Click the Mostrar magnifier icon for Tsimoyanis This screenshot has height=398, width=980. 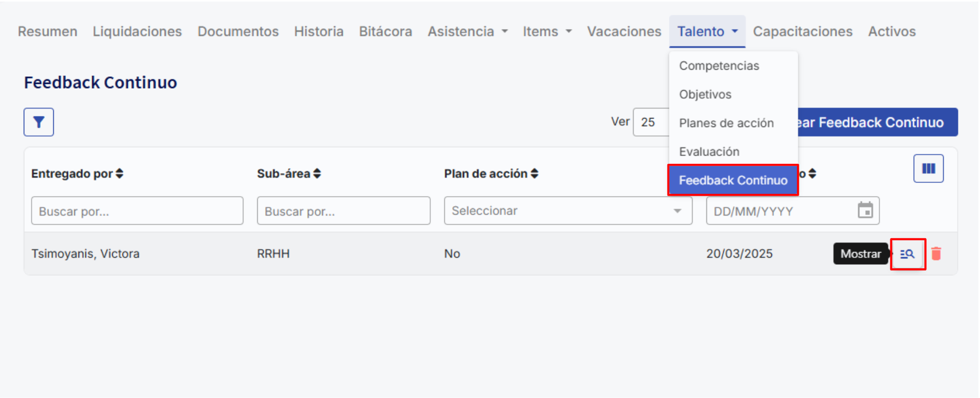(x=907, y=254)
